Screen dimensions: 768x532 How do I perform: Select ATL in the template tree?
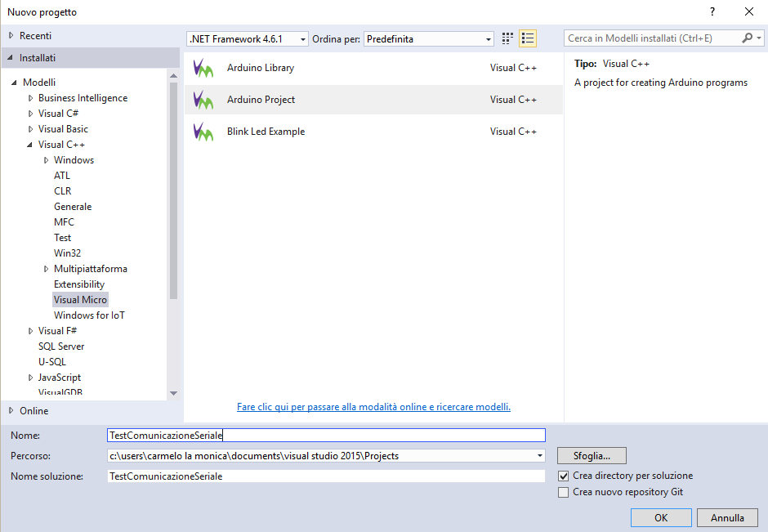click(62, 176)
